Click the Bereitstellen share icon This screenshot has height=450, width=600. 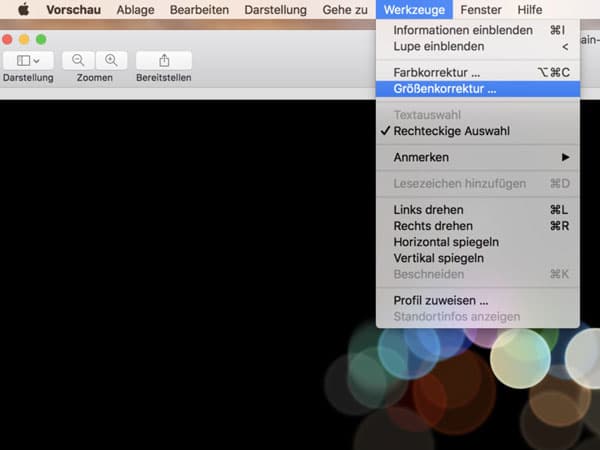(164, 60)
